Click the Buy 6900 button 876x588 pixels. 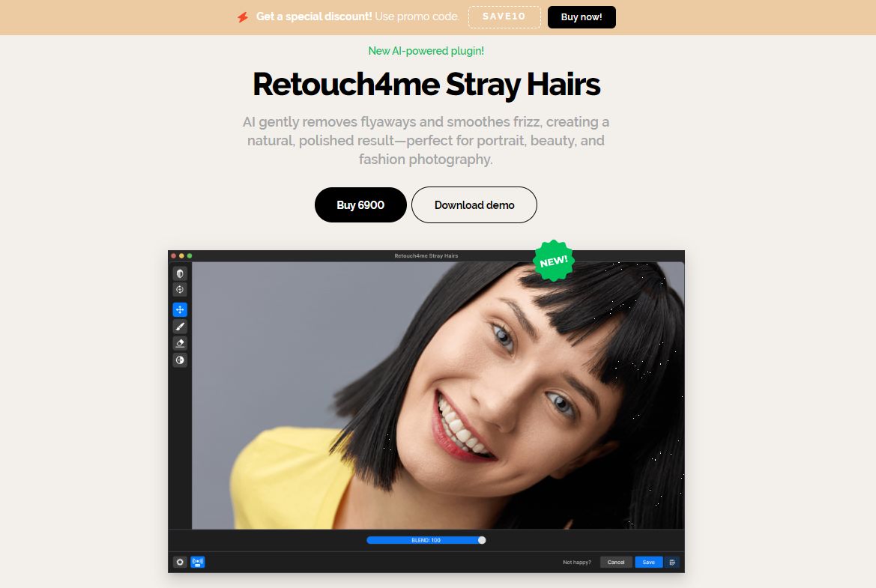click(360, 205)
